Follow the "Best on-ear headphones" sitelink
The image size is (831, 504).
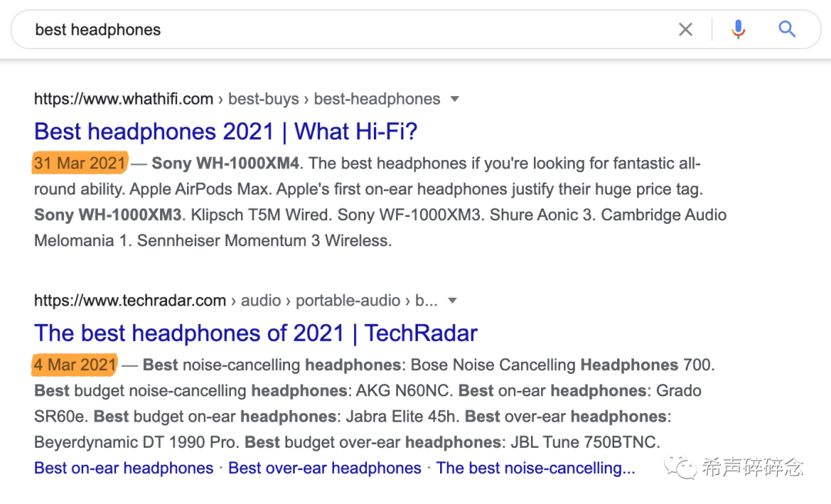(x=124, y=468)
